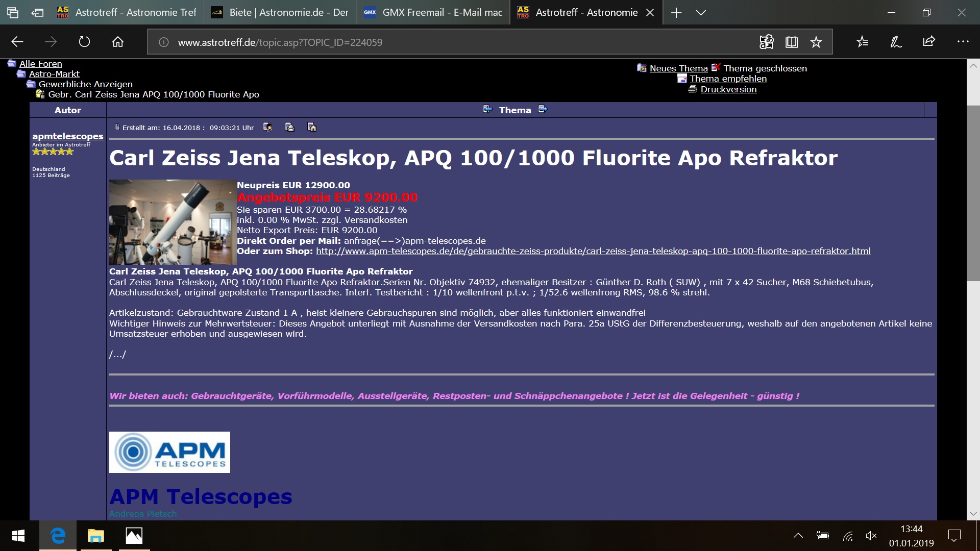This screenshot has width=980, height=551.
Task: Show the tab previews dropdown
Action: [701, 13]
